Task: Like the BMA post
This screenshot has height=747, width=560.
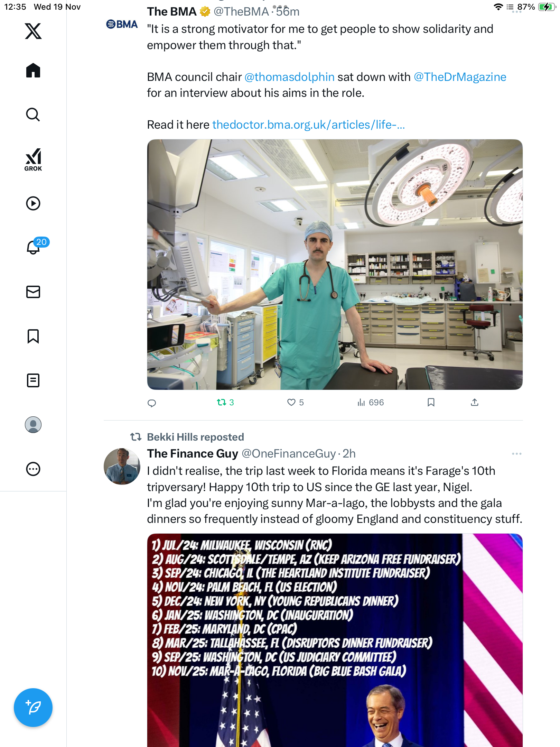Action: click(291, 402)
